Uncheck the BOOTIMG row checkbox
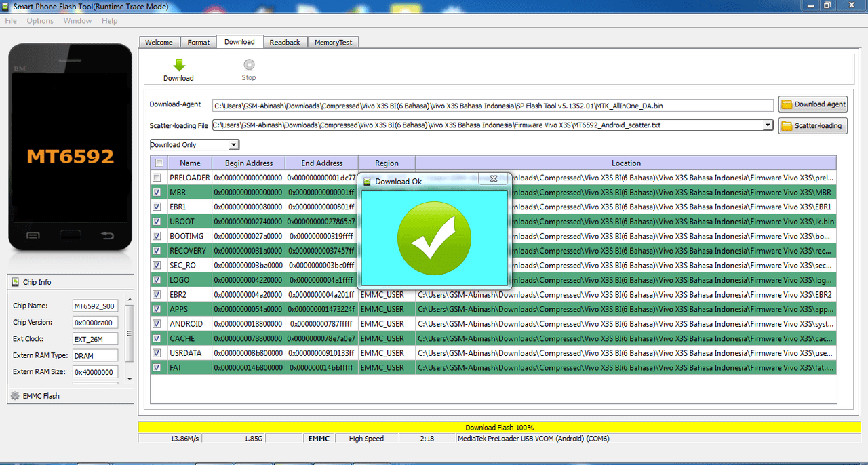Viewport: 868px width, 465px height. pyautogui.click(x=157, y=236)
